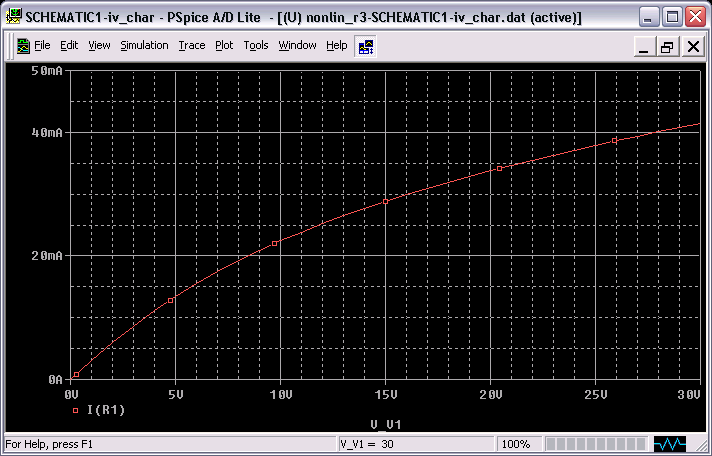This screenshot has height=456, width=712.
Task: Click 'For Help, press F1' status text
Action: (49, 444)
